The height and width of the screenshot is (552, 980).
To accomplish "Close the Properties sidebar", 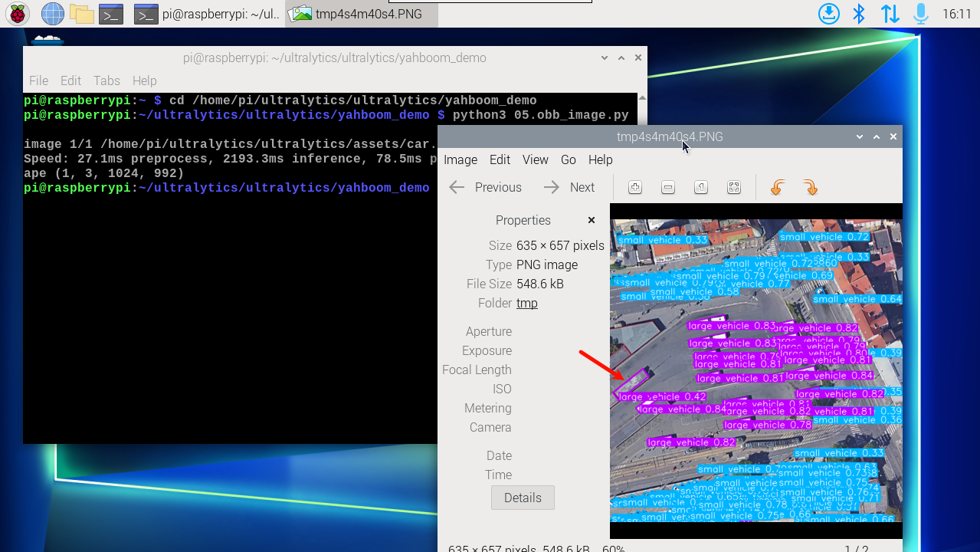I will (592, 220).
